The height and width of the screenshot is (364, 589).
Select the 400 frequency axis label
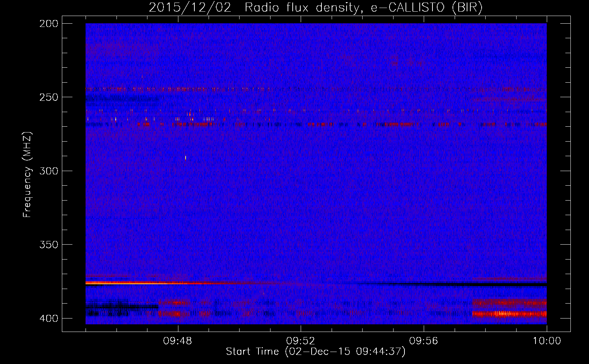(x=48, y=318)
